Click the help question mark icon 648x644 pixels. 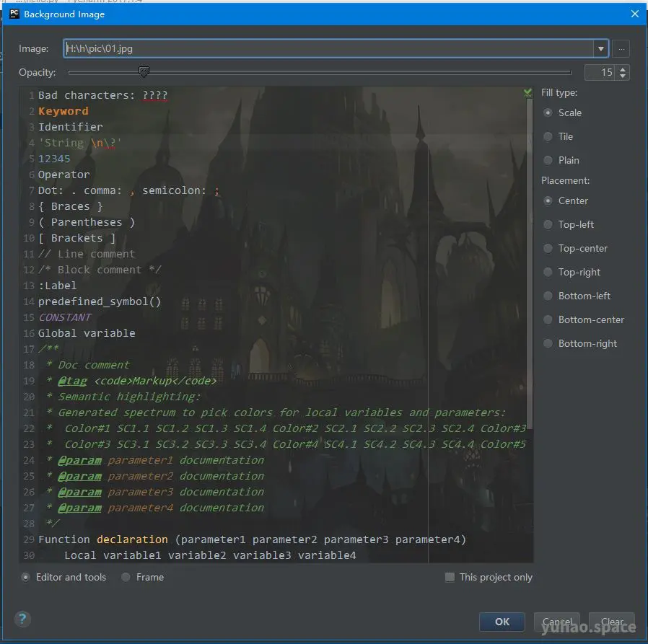click(x=22, y=619)
